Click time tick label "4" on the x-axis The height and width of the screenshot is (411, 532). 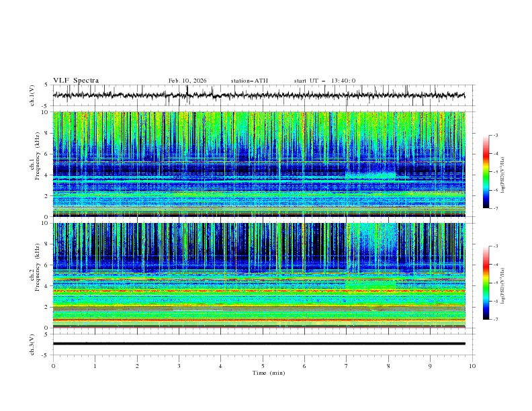[220, 366]
